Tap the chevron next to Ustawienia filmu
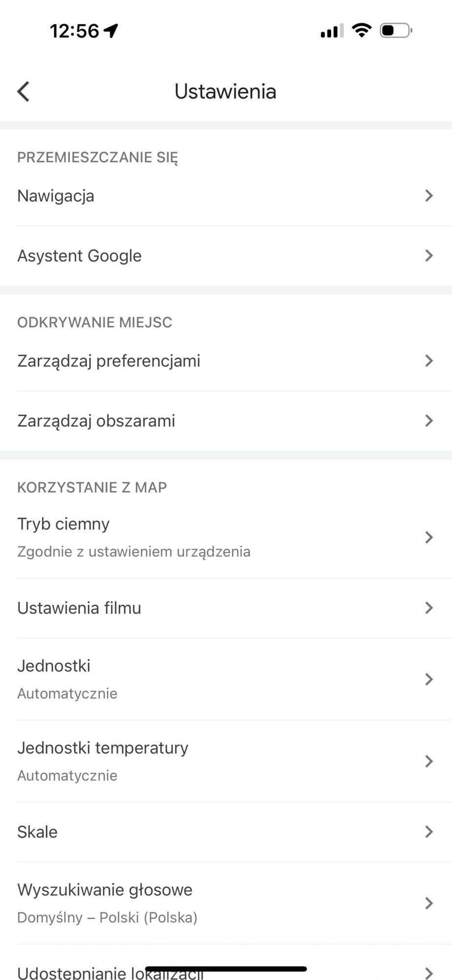The height and width of the screenshot is (980, 452). click(429, 608)
